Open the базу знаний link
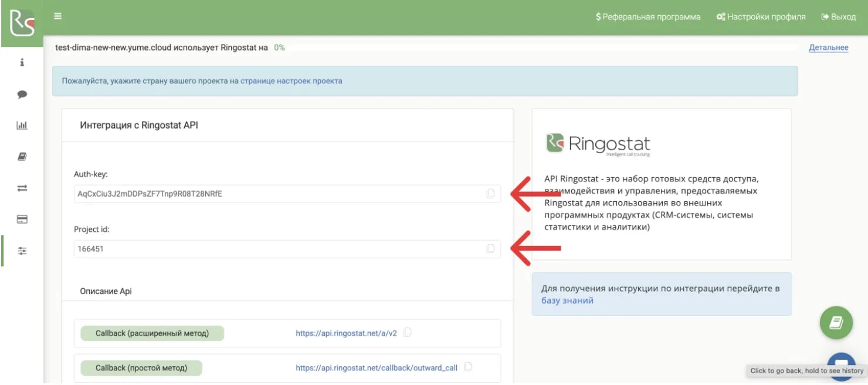The height and width of the screenshot is (385, 868). click(568, 300)
